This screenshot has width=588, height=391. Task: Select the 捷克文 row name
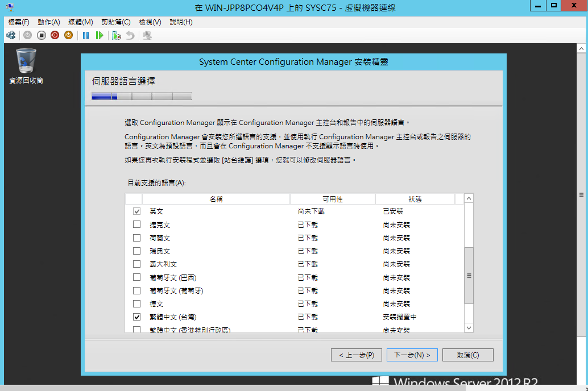(x=160, y=225)
